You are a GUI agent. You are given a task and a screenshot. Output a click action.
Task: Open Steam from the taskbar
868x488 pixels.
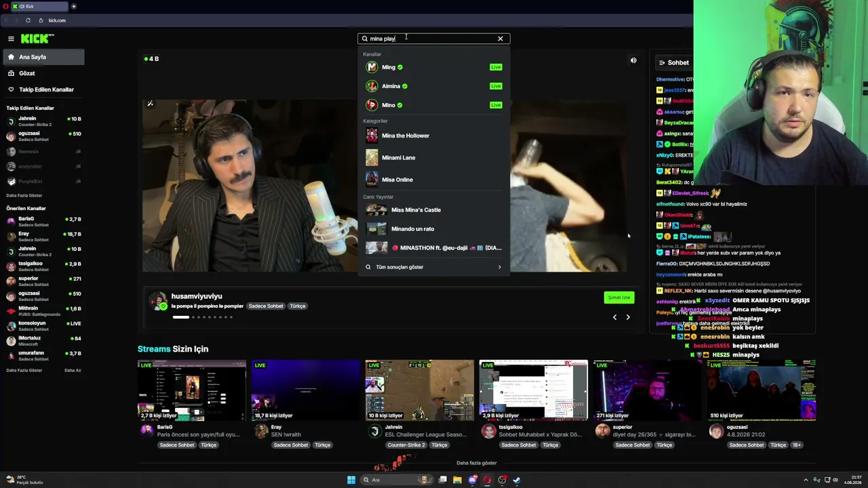[x=517, y=480]
